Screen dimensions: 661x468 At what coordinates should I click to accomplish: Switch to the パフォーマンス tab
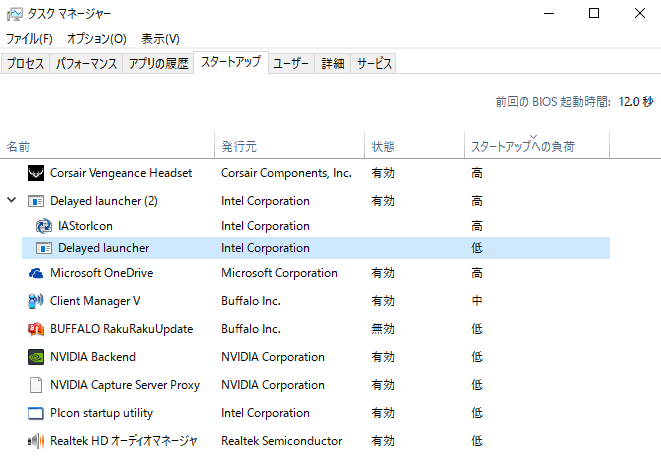click(x=86, y=64)
